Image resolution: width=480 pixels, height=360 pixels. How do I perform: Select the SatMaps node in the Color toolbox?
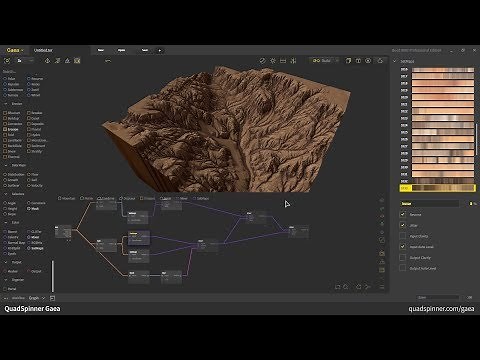tap(35, 248)
